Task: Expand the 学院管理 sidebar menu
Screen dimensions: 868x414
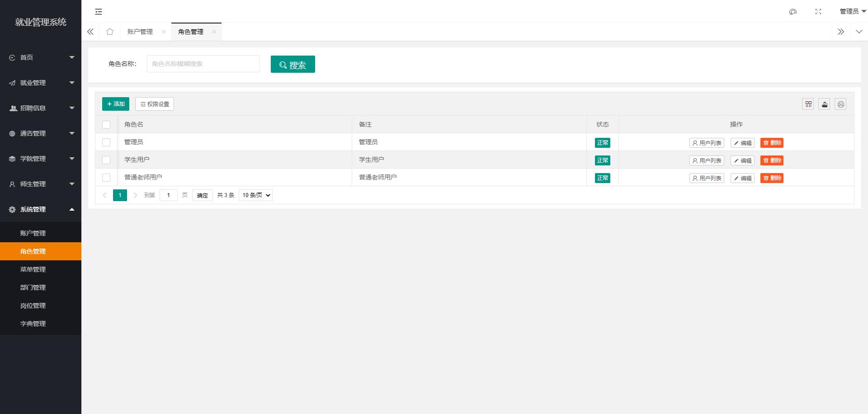Action: pyautogui.click(x=41, y=159)
